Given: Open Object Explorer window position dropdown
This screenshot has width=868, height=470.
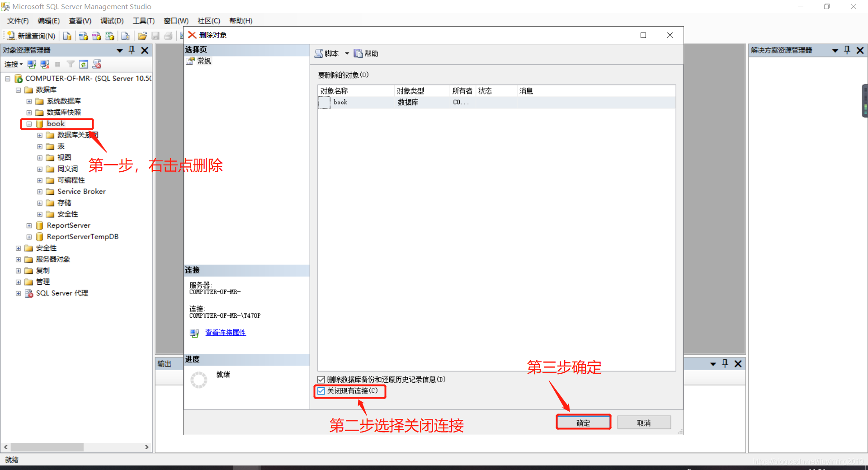Looking at the screenshot, I should point(120,51).
